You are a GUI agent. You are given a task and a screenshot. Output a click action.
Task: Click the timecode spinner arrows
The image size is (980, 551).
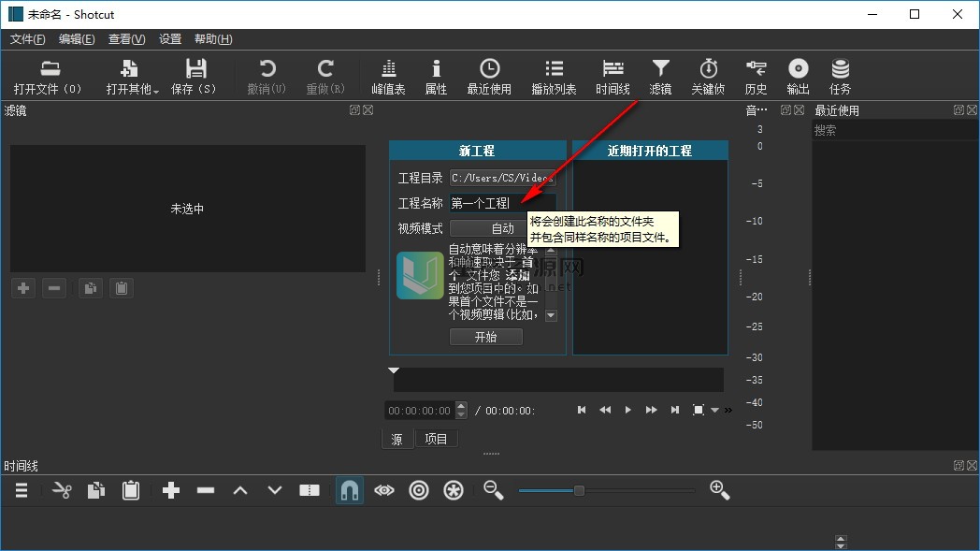point(461,411)
